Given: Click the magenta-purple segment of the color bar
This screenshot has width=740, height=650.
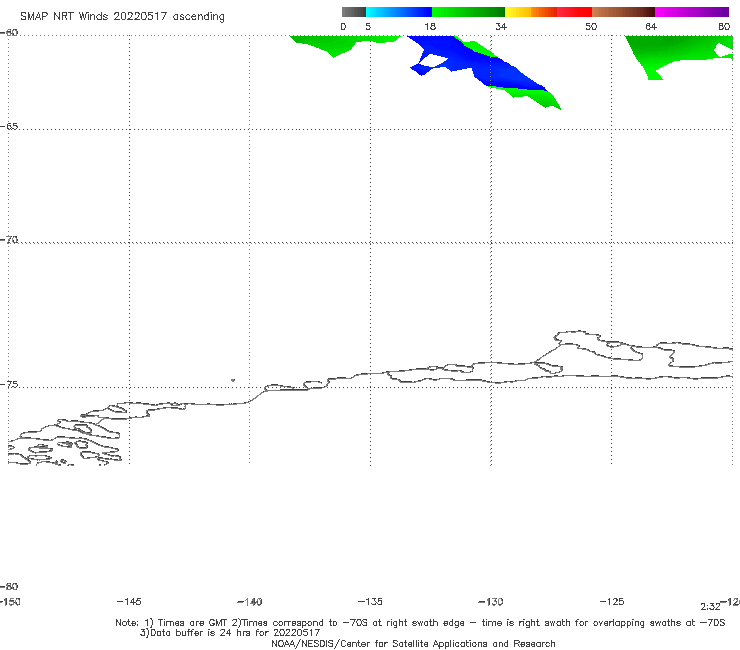Looking at the screenshot, I should pos(692,12).
